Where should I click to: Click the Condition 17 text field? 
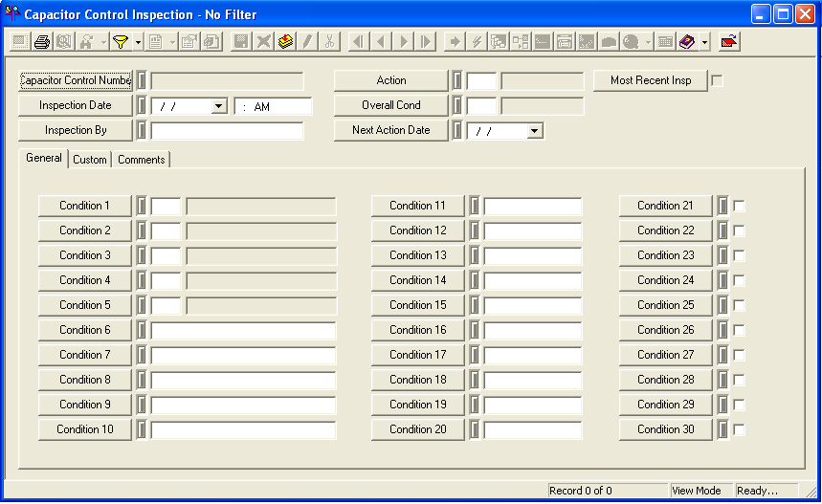[533, 355]
